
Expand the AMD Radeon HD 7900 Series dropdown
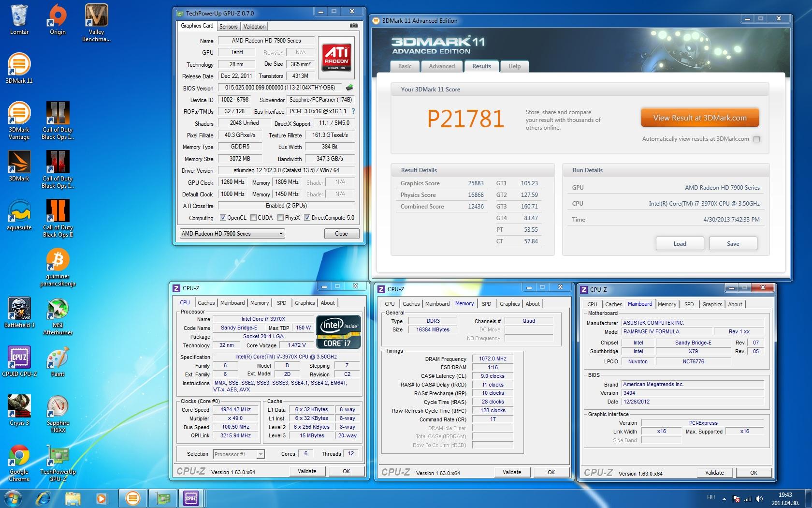point(232,234)
